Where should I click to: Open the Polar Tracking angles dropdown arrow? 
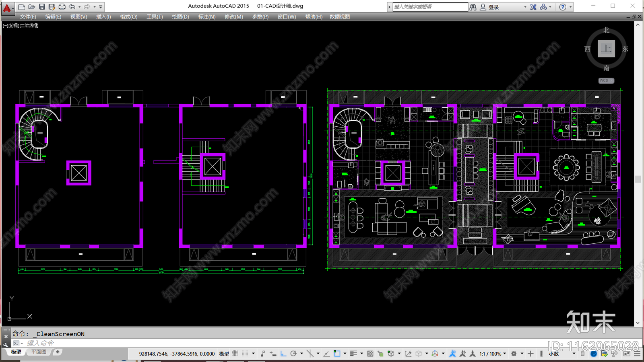(301, 354)
